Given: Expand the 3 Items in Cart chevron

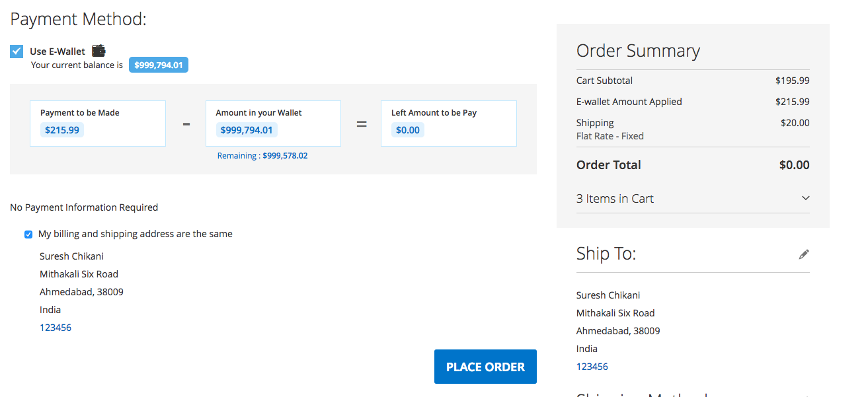Looking at the screenshot, I should tap(805, 198).
